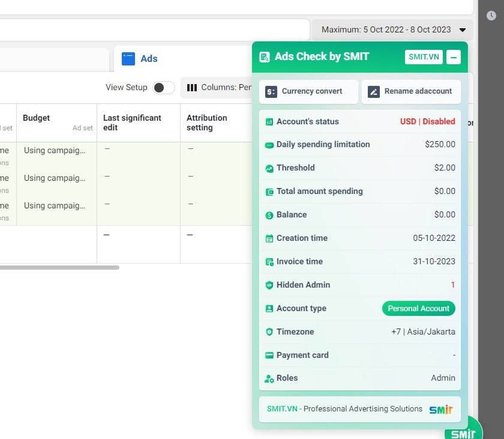
Task: Open the Currency convert tool
Action: (308, 92)
